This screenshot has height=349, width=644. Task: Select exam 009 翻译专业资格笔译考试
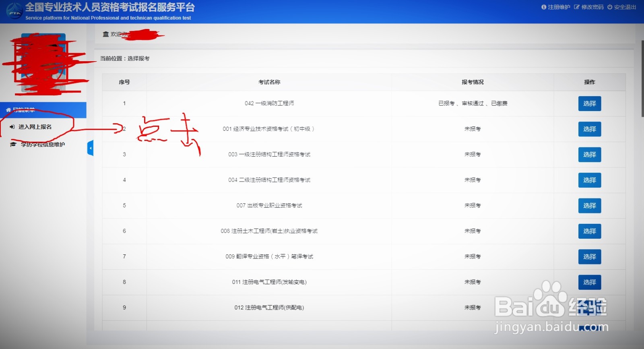click(590, 257)
